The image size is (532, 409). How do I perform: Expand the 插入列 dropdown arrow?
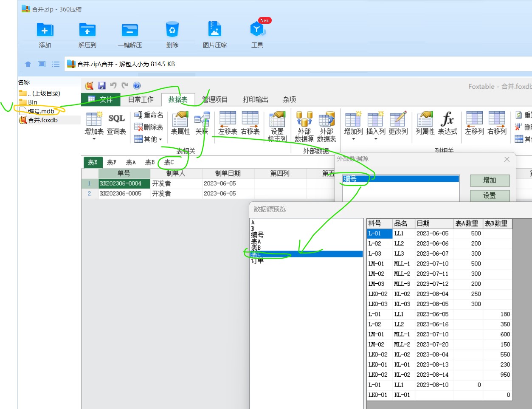376,139
